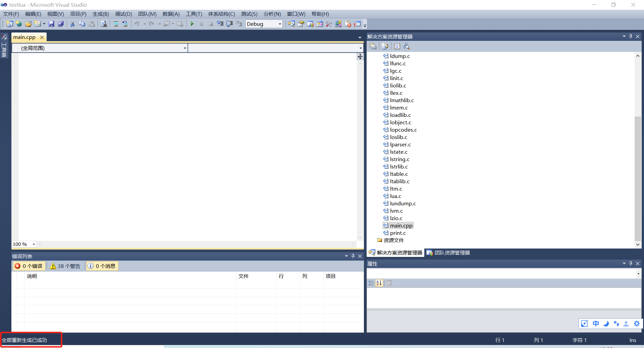Click the Step Over toolbar icon
Viewport: 644px width, 348px height.
pyautogui.click(x=230, y=24)
